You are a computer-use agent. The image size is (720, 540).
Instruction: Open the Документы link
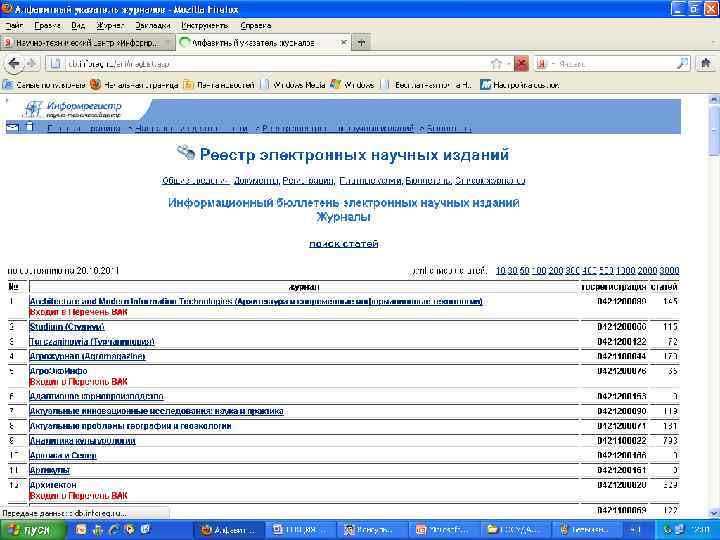(x=255, y=181)
